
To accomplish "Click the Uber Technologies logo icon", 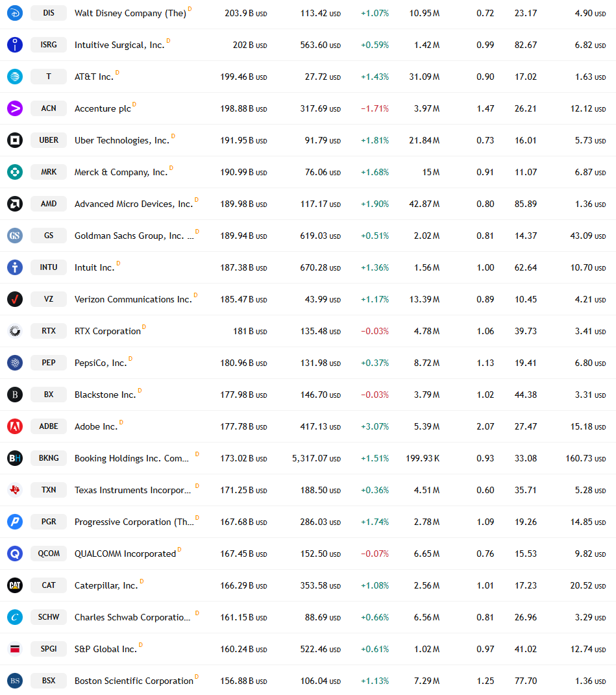I will (15, 140).
